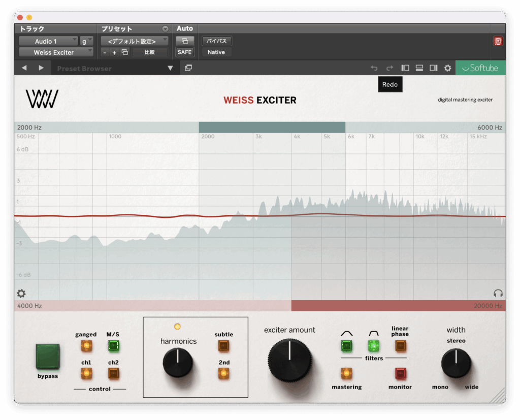Click the Auto header label
Screen dimensions: 520x420
click(185, 28)
